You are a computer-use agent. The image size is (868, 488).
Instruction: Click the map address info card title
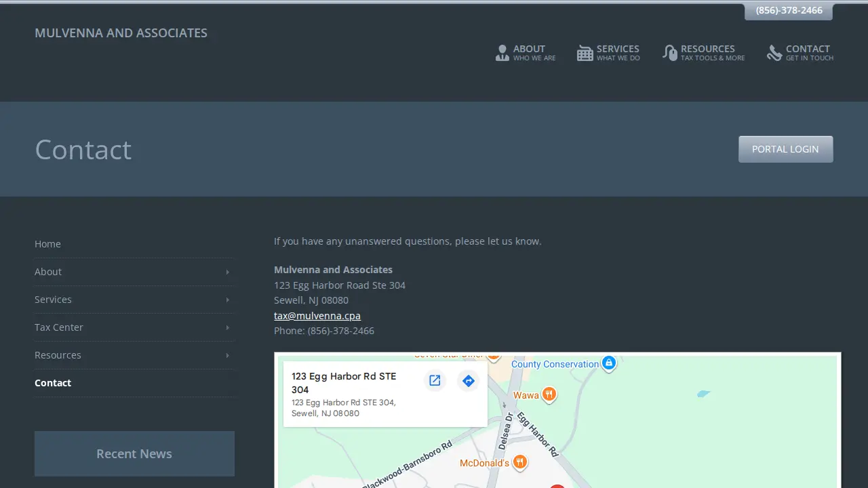(344, 383)
